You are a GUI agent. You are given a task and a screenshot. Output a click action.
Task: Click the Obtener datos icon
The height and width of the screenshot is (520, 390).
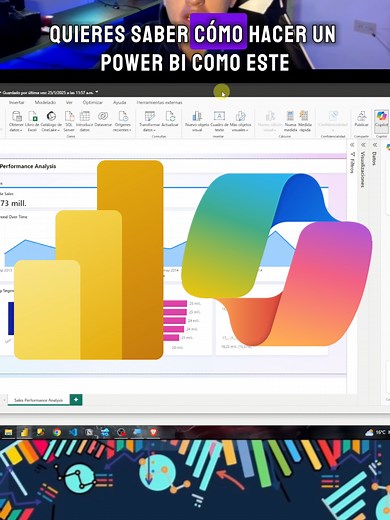(16, 116)
